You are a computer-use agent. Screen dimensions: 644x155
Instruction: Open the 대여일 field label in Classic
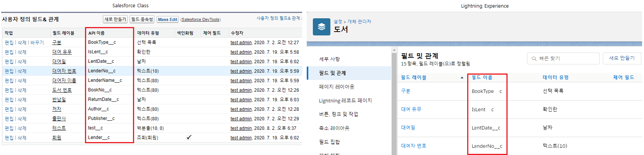tap(59, 62)
